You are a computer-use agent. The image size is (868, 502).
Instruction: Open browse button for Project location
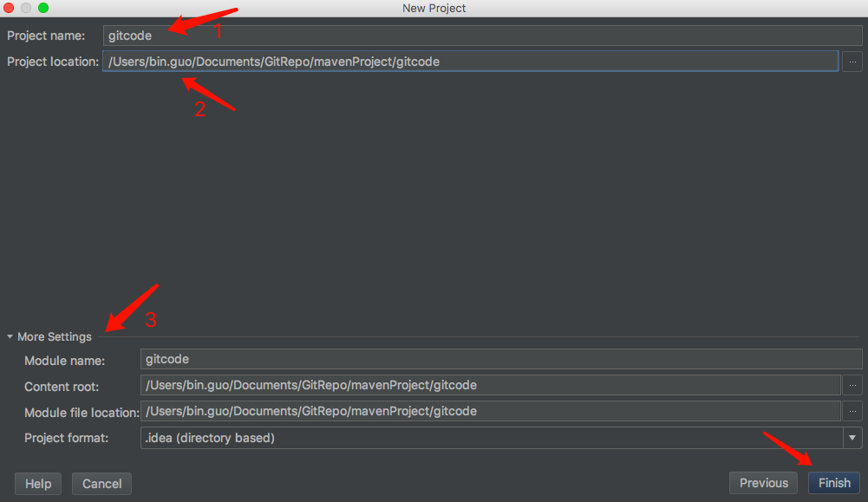pos(852,62)
